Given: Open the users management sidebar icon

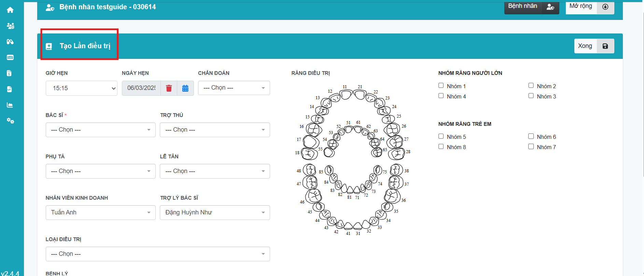Looking at the screenshot, I should tap(10, 26).
